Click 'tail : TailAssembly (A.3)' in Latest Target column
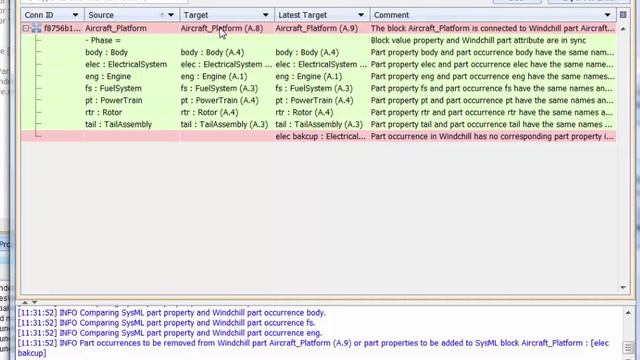 click(x=319, y=124)
